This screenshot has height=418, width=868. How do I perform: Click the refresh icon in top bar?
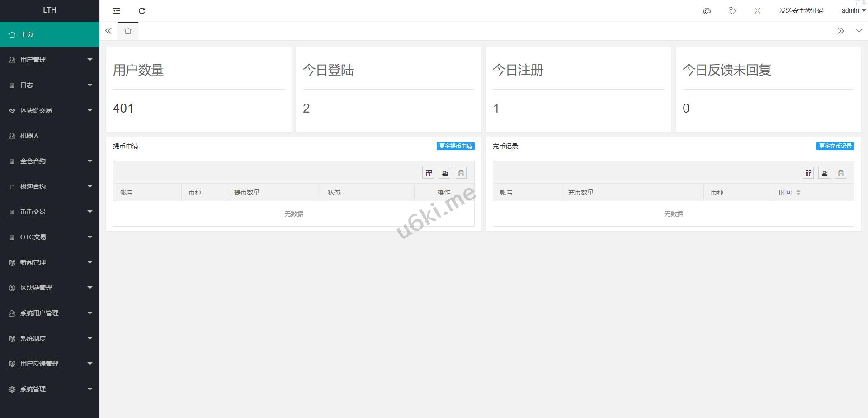pos(142,11)
